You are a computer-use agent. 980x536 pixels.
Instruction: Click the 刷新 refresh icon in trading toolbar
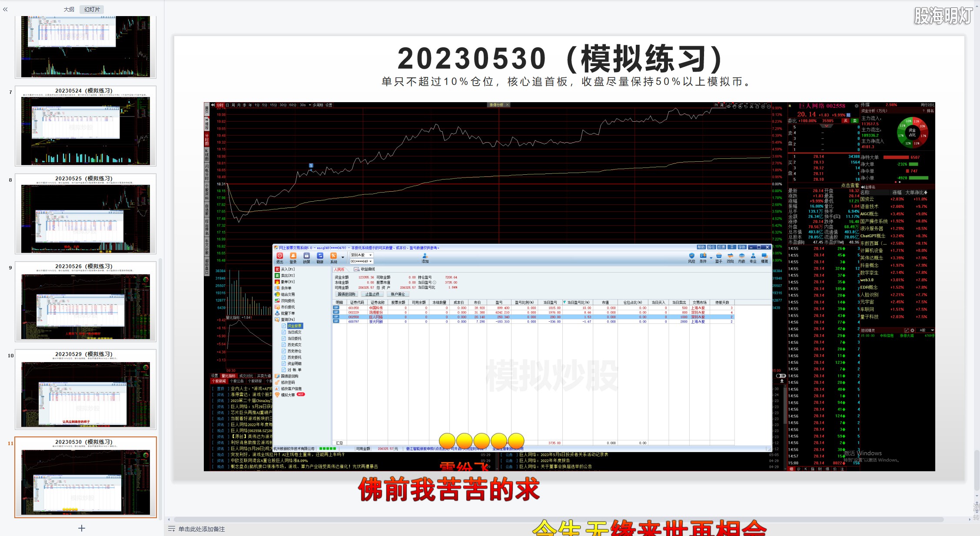pos(320,258)
